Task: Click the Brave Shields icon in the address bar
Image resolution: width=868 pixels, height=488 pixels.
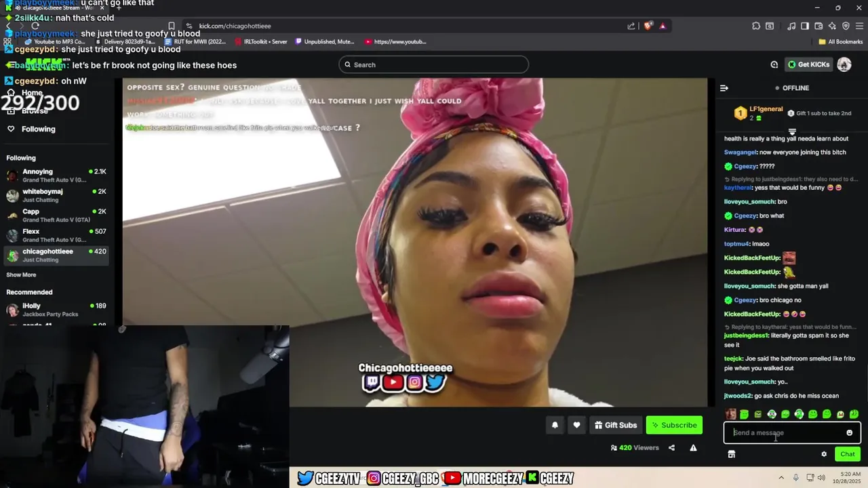Action: pos(648,26)
